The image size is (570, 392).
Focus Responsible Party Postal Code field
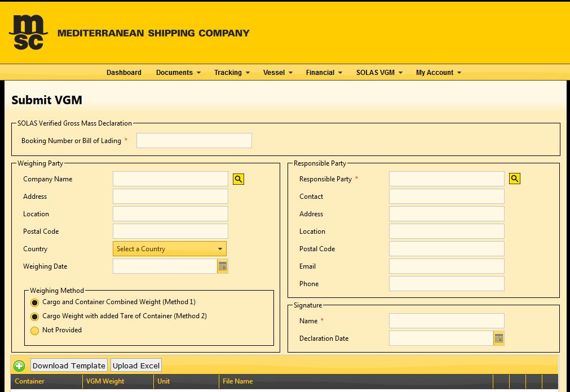[x=447, y=248]
